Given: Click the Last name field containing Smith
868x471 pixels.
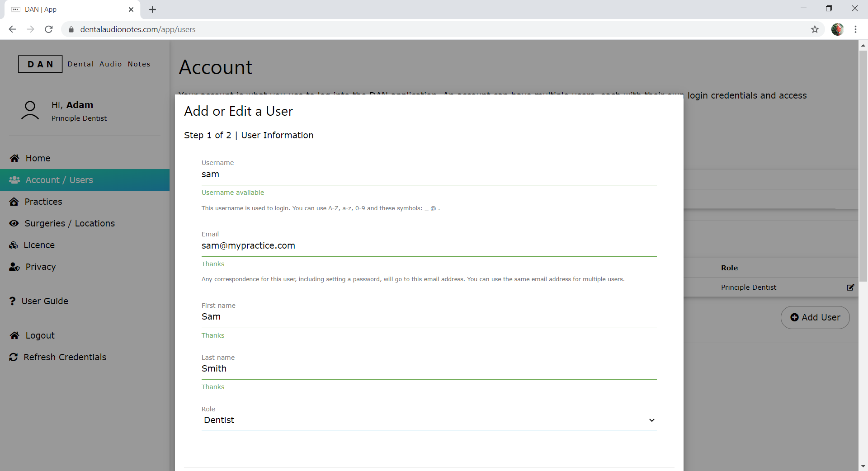Looking at the screenshot, I should [429, 369].
